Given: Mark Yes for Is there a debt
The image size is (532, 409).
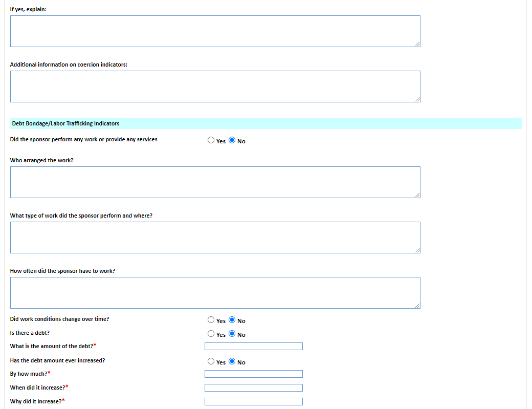Looking at the screenshot, I should pos(211,334).
